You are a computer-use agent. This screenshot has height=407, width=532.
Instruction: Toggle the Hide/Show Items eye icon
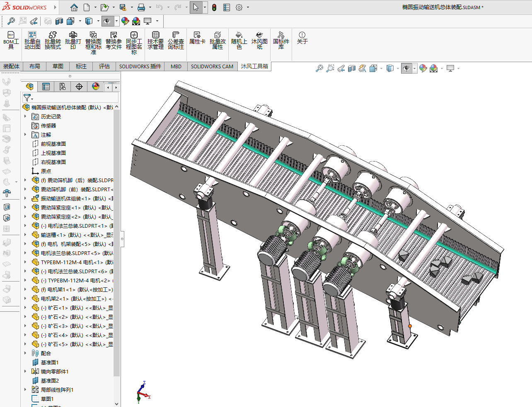(x=406, y=68)
